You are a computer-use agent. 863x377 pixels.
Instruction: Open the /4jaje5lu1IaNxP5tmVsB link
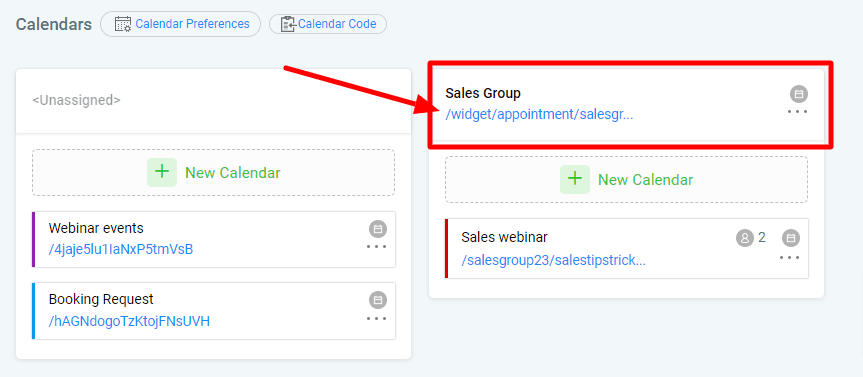pos(121,249)
